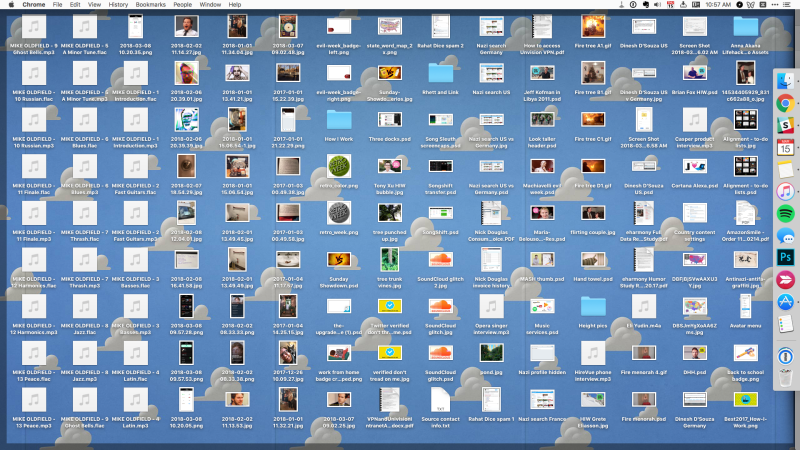Viewport: 800px width, 450px height.
Task: Select the 'Rhett and Link' folder
Action: coord(441,77)
